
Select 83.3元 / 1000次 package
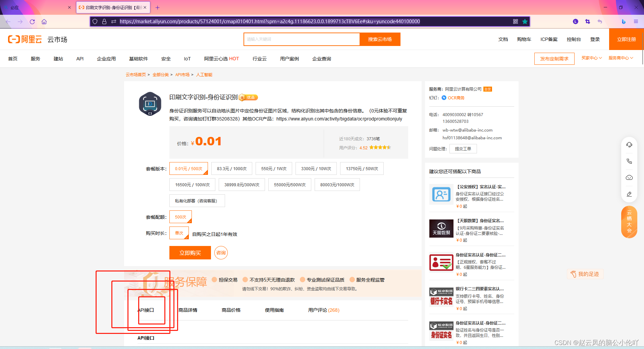(232, 168)
